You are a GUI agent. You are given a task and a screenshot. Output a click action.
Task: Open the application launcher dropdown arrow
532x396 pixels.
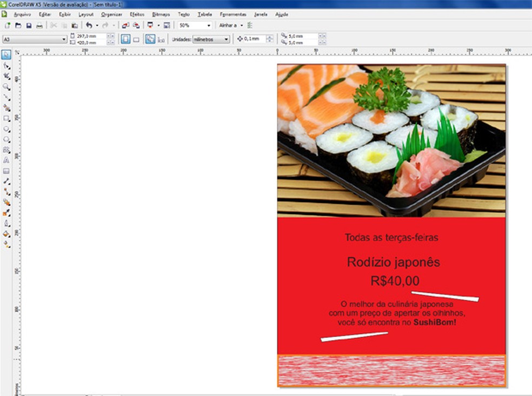click(x=158, y=25)
